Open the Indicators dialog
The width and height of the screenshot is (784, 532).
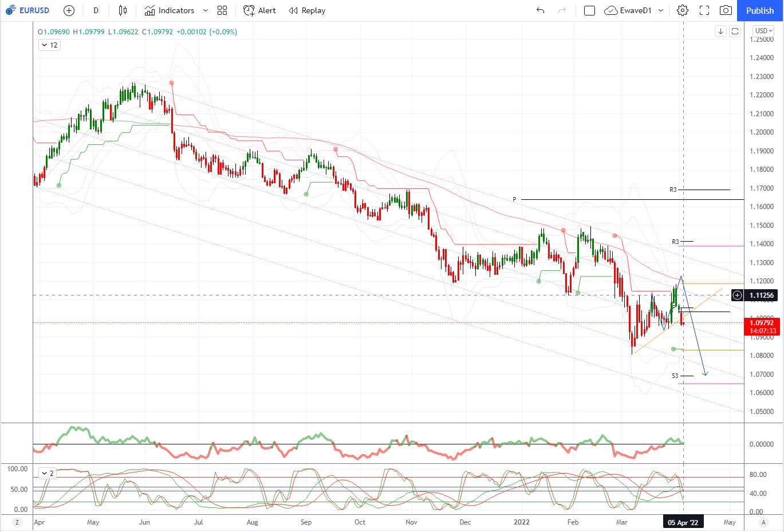pos(170,10)
